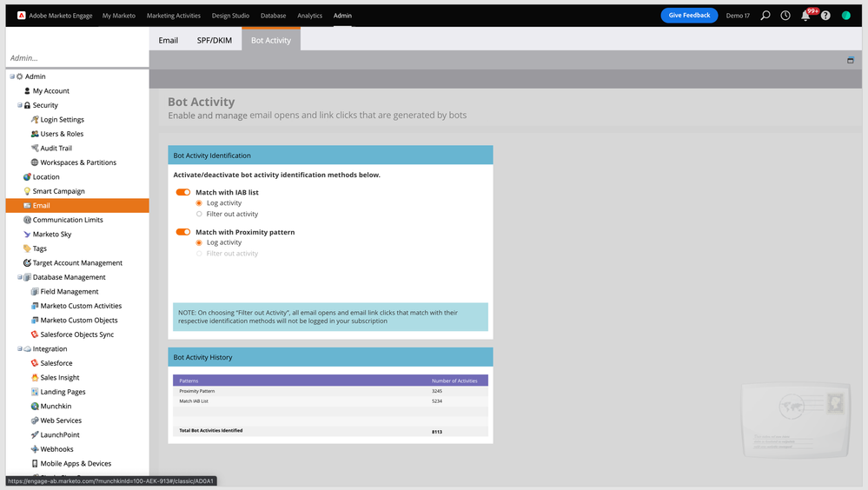Viewport: 868px width, 490px height.
Task: Collapse the Integration tree node
Action: [x=20, y=348]
